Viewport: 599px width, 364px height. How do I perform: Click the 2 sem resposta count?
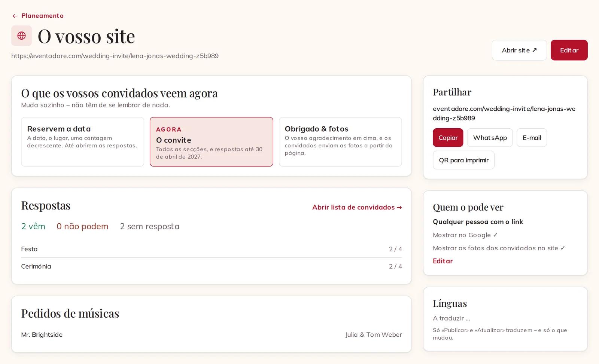point(149,226)
